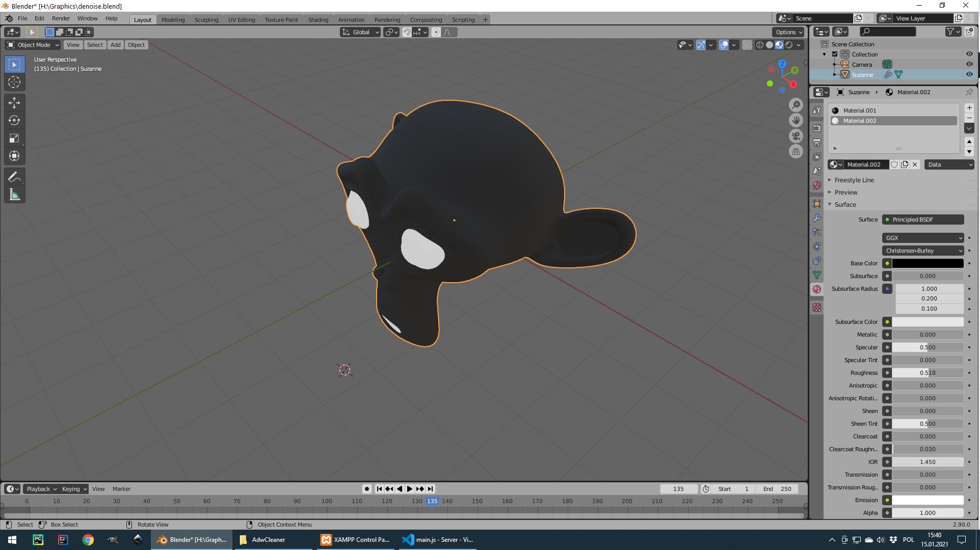Add a material slot with plus button
This screenshot has height=550, width=980.
click(x=969, y=108)
